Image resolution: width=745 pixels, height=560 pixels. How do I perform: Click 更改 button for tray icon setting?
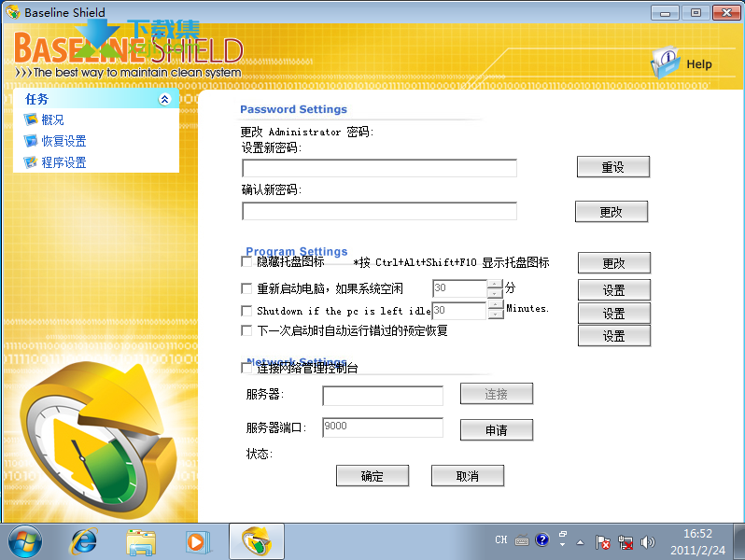[x=614, y=263]
